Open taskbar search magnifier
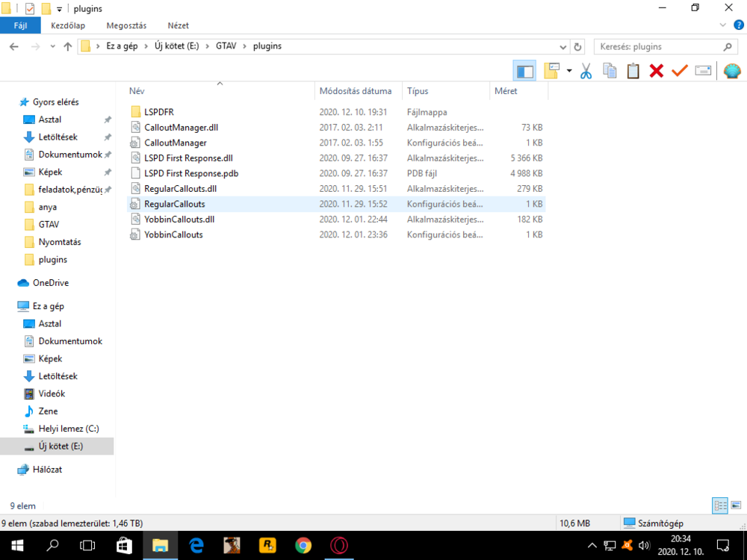This screenshot has width=747, height=560. [52, 545]
